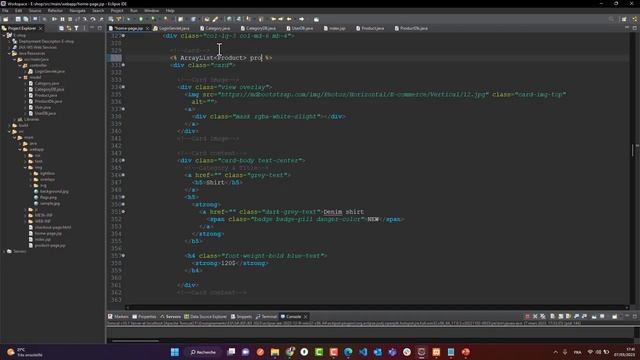Click the Back navigation arrow in toolbar
The height and width of the screenshot is (360, 640).
tap(289, 19)
